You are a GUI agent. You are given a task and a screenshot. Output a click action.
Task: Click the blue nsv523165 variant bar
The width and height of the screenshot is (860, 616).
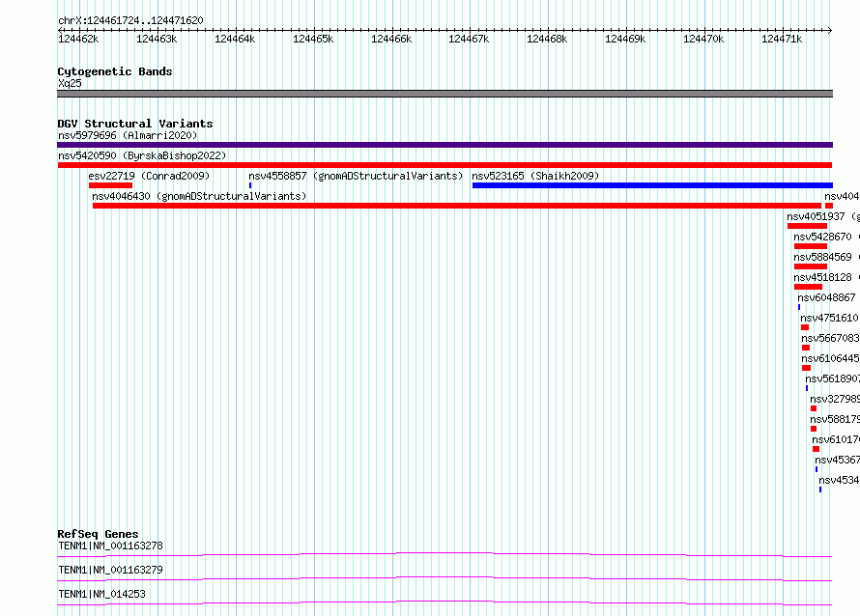tap(652, 185)
